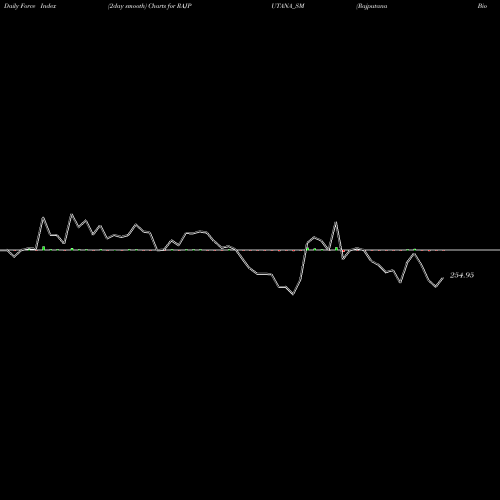Click the 254.95 value label
This screenshot has width=500, height=500.
[462, 275]
